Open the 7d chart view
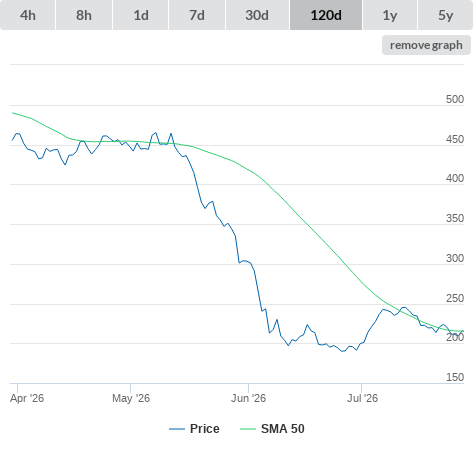The image size is (474, 455). pyautogui.click(x=197, y=15)
